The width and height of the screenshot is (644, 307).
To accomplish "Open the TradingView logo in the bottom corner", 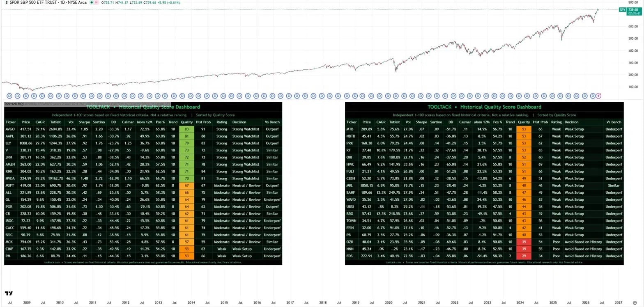I will 9,293.
